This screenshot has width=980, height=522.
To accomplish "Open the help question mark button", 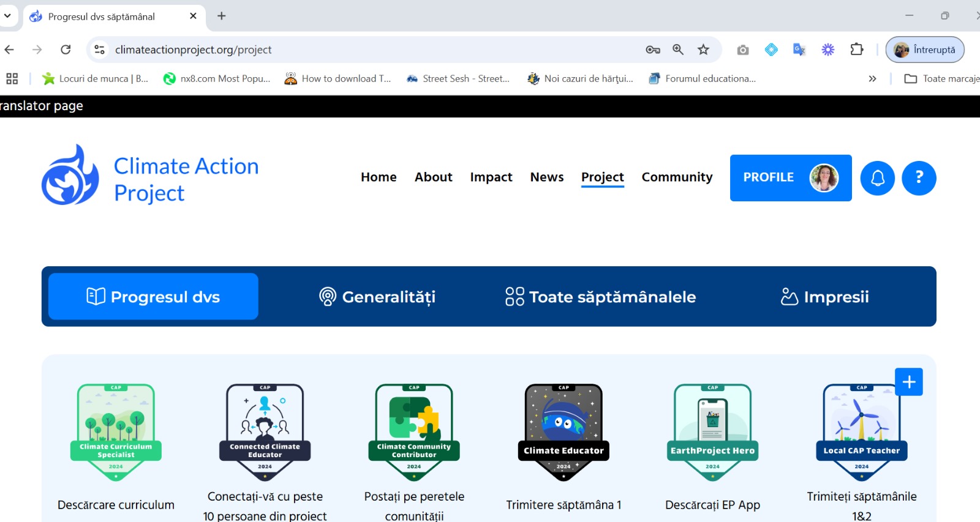I will coord(919,178).
